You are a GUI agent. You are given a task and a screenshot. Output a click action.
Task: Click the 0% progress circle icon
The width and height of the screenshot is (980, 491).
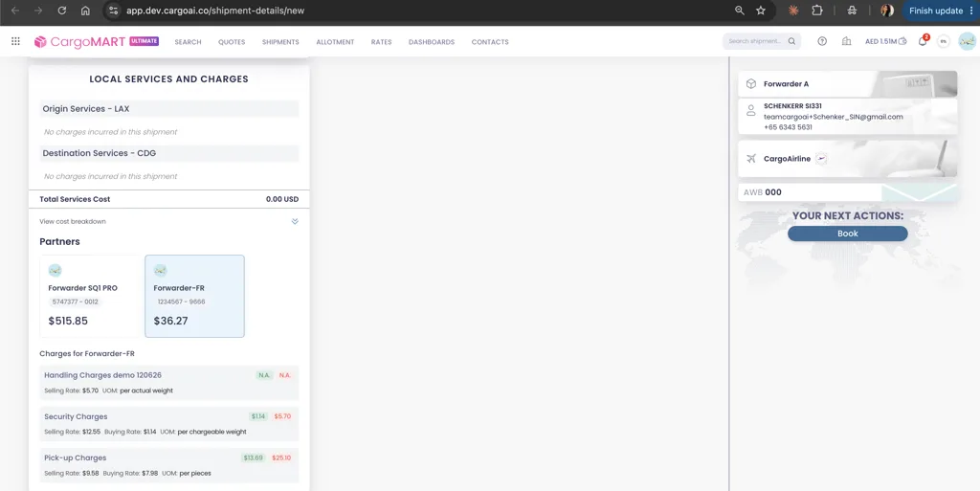tap(943, 41)
